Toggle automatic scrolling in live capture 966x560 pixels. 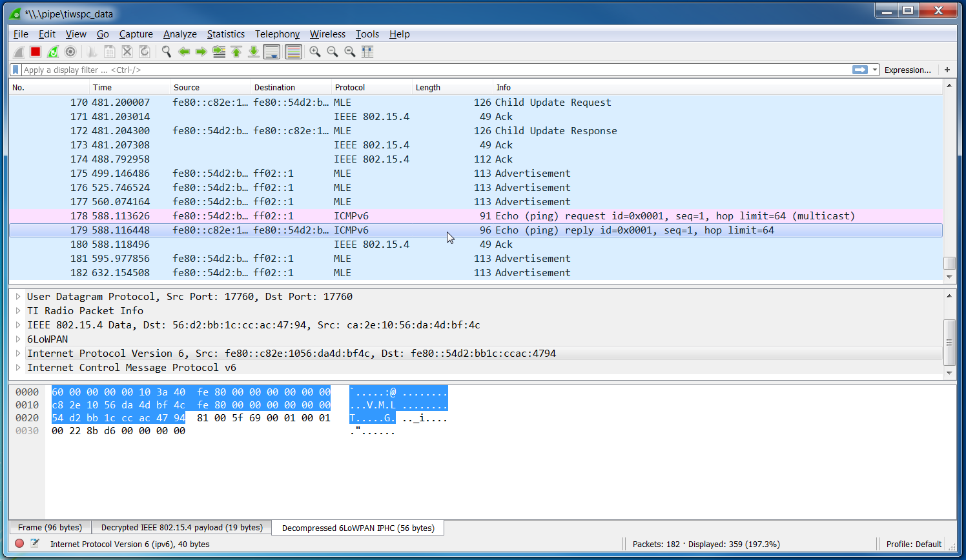[x=271, y=52]
